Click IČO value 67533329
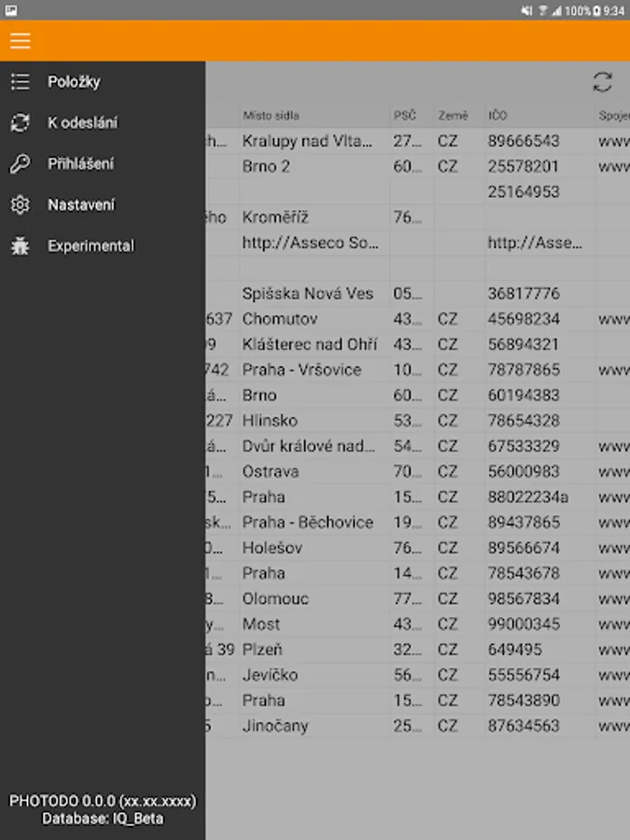Screen dimensions: 630x840 524,446
